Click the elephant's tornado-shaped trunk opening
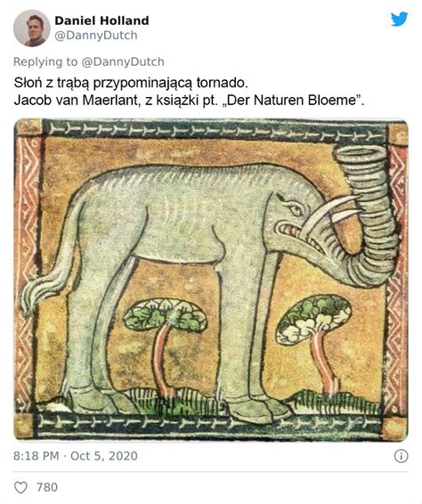This screenshot has height=504, width=422. 360,154
